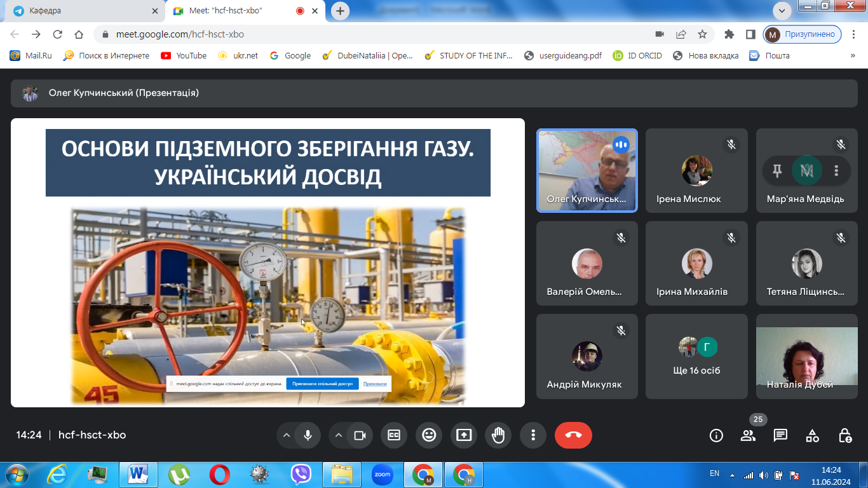This screenshot has height=488, width=868.
Task: Turn off your camera
Action: point(361,435)
